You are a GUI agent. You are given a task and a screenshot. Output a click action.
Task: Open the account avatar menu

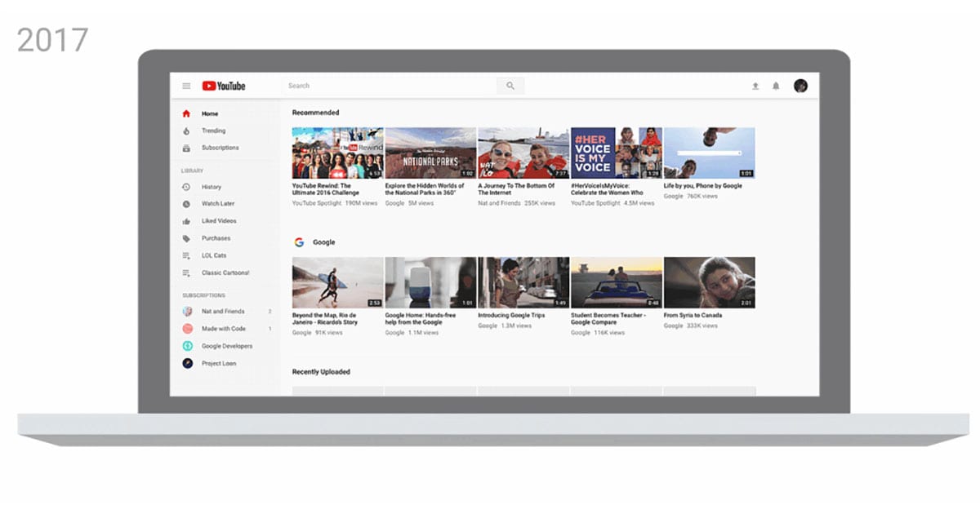coord(801,85)
